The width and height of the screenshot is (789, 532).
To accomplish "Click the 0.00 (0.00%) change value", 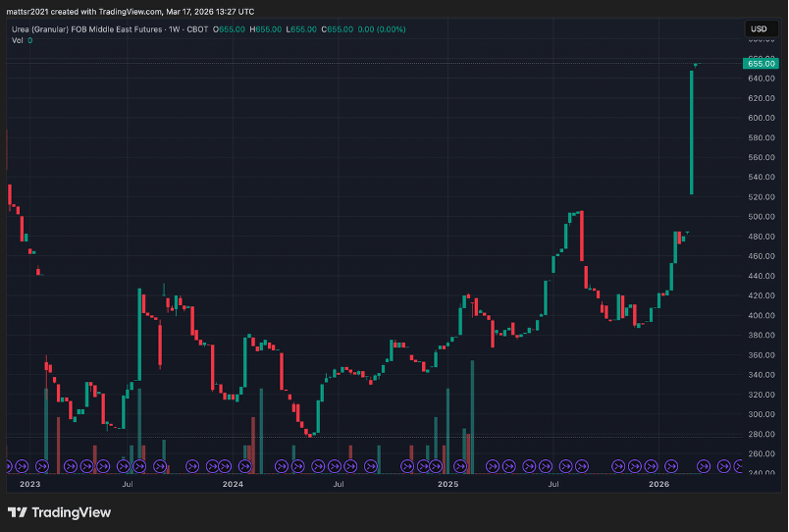I will [x=382, y=29].
